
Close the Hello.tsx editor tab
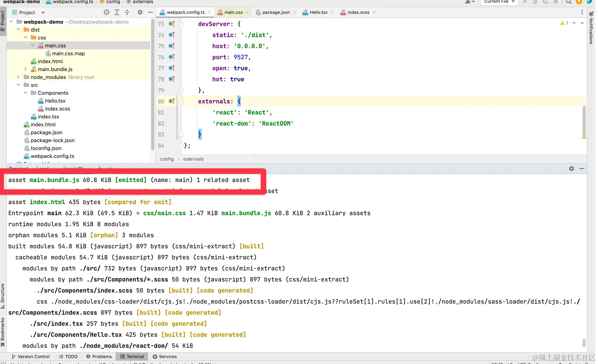tap(332, 12)
